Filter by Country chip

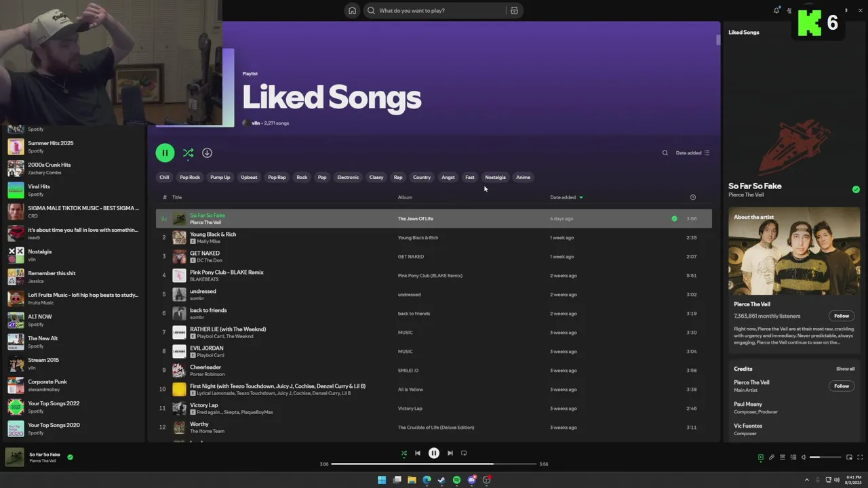pos(422,178)
